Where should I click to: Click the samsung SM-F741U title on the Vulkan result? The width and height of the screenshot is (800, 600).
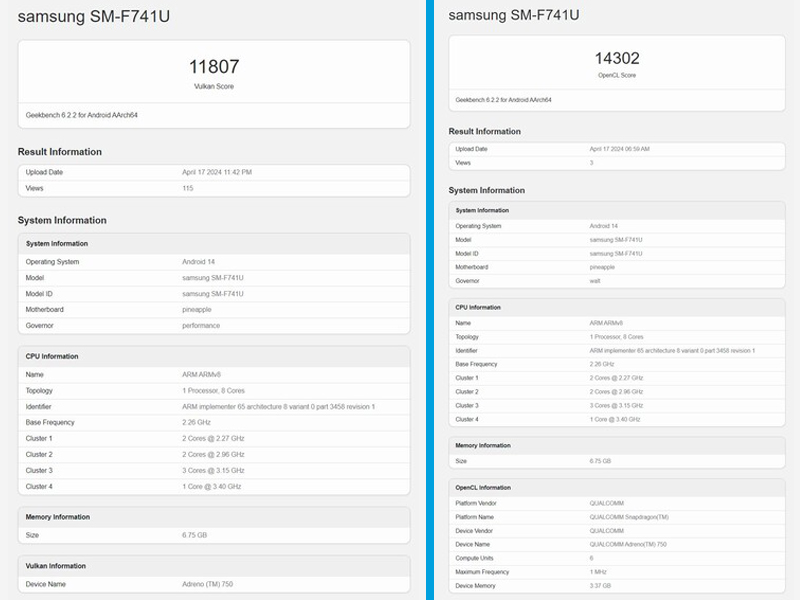[95, 15]
